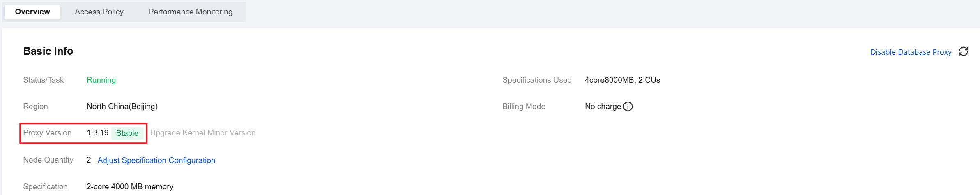This screenshot has width=980, height=195.
Task: Open the Performance Monitoring tab
Action: (x=190, y=12)
